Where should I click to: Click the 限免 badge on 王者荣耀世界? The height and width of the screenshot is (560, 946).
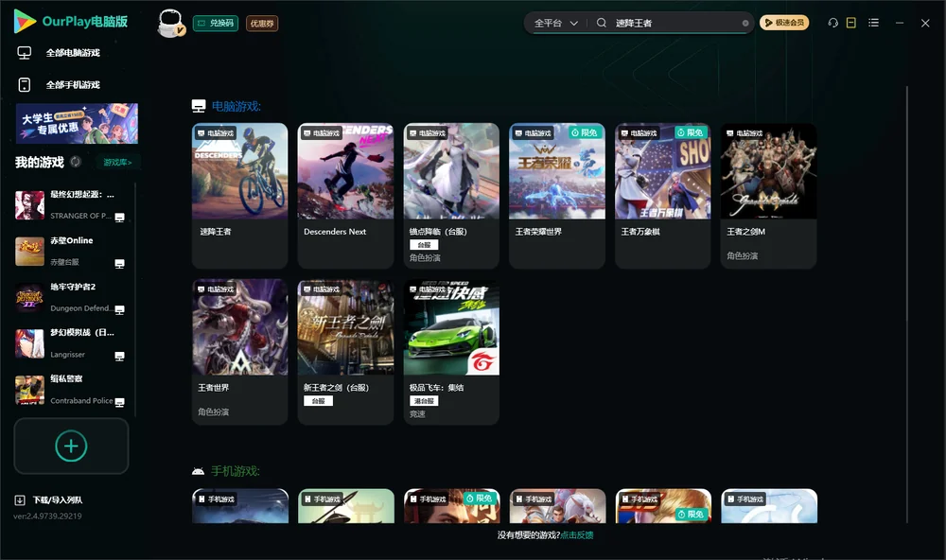pyautogui.click(x=586, y=132)
